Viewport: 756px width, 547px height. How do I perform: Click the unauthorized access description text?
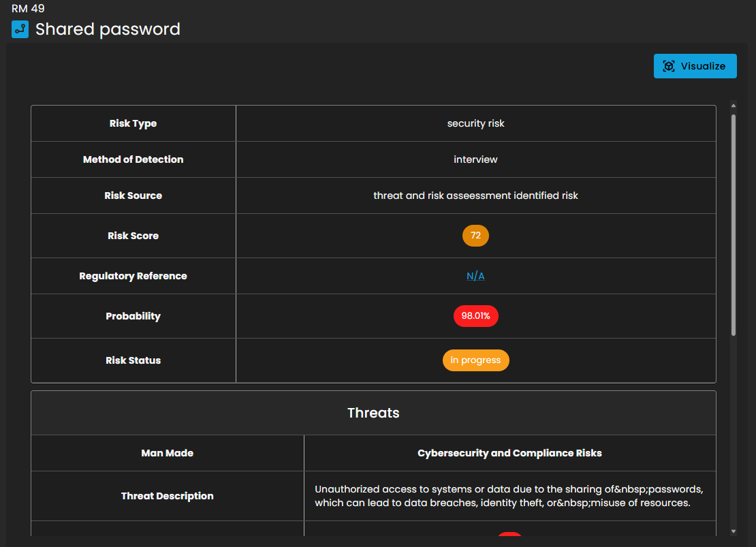(x=509, y=496)
